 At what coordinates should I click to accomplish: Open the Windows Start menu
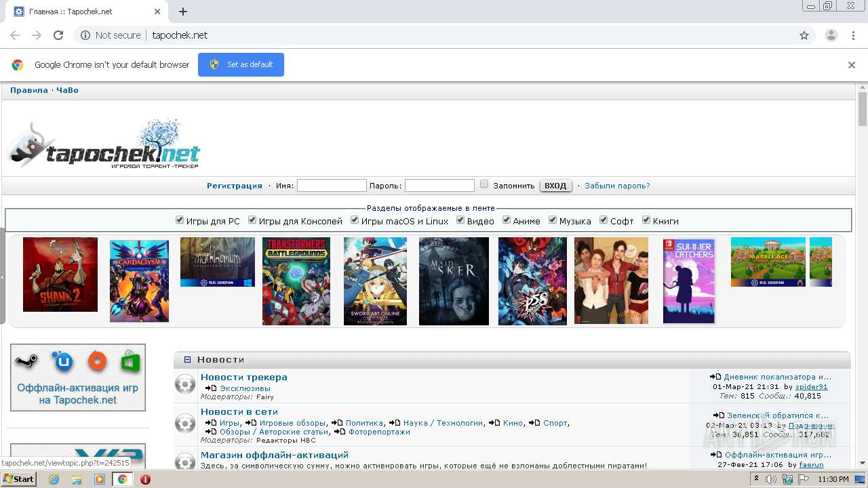click(18, 479)
